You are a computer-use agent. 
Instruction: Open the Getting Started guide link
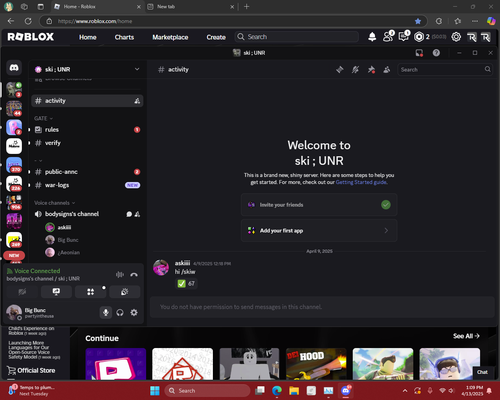[361, 182]
